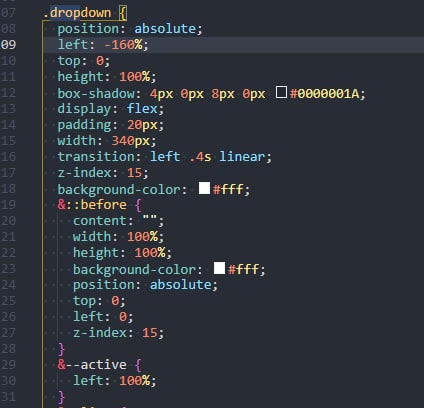Screen dimensions: 424x408
Task: Click 'position' property on line 08
Action: [x=88, y=29]
